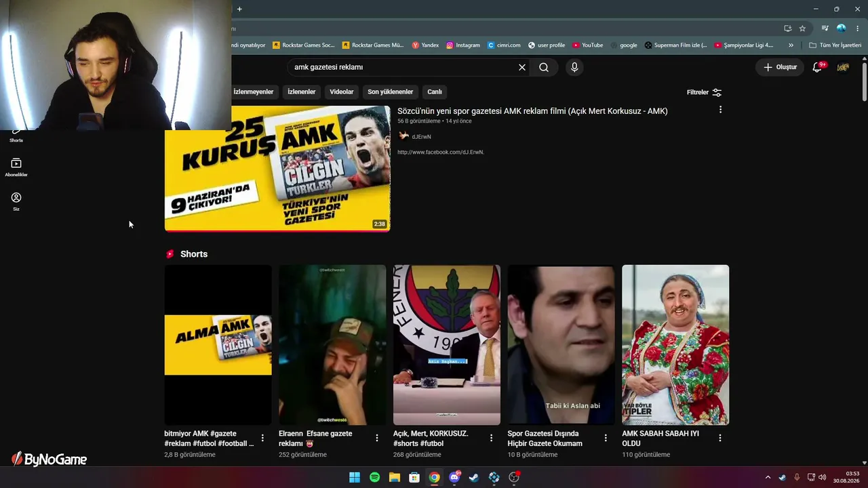868x488 pixels.
Task: Open File Explorer from the taskbar
Action: point(395,477)
